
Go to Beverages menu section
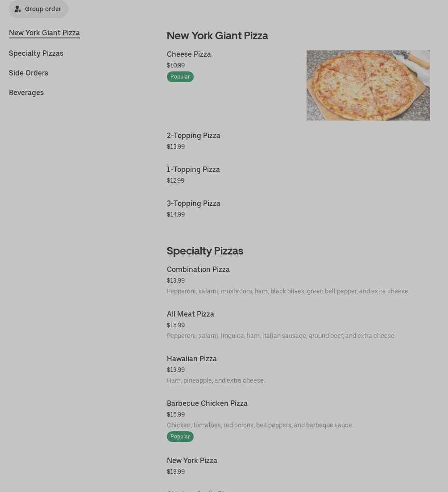pos(26,92)
